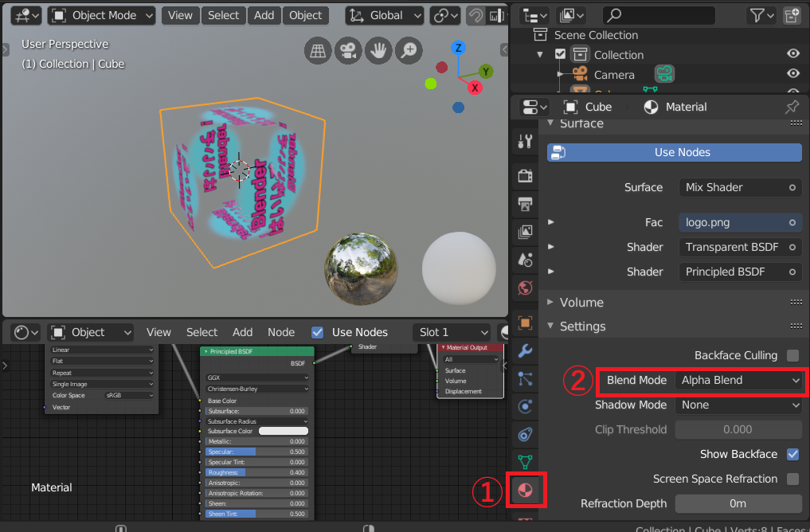Image resolution: width=810 pixels, height=532 pixels.
Task: Click the blue Z axis gizmo
Action: point(458,48)
